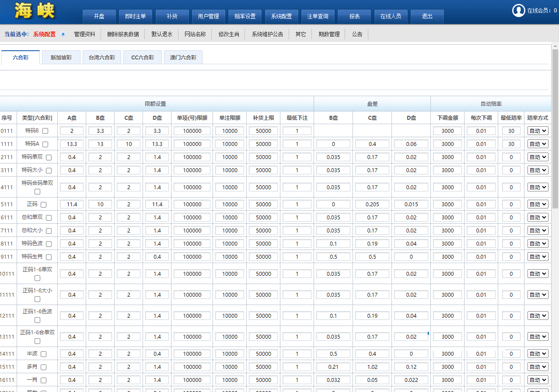The height and width of the screenshot is (392, 559).
Task: Enable the 特码单双 row checkbox
Action: coord(49,157)
